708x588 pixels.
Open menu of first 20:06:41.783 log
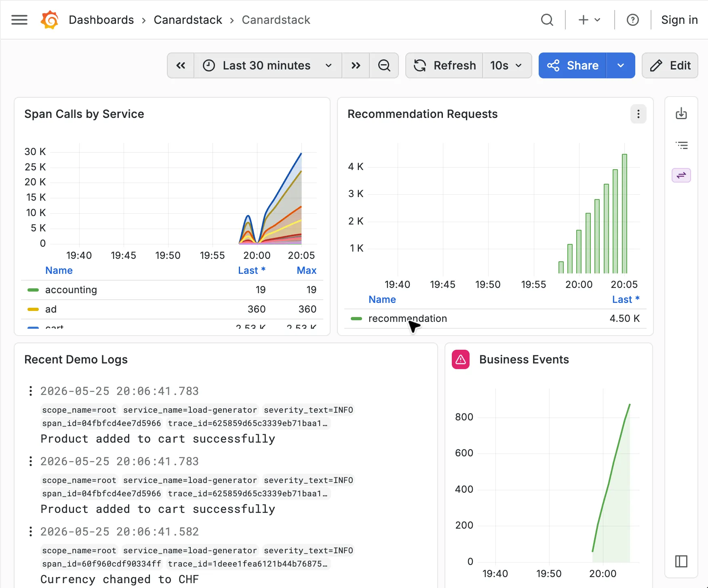(31, 391)
